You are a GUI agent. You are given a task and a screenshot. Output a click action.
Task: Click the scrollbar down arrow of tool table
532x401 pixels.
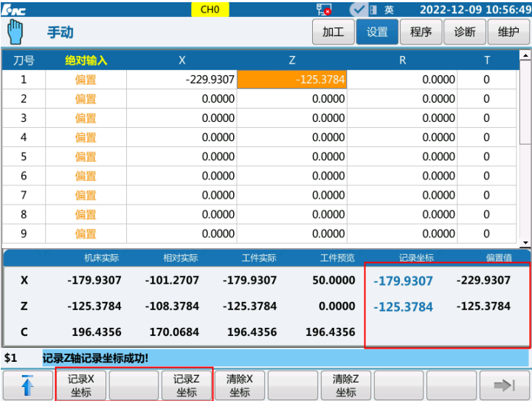pos(525,242)
